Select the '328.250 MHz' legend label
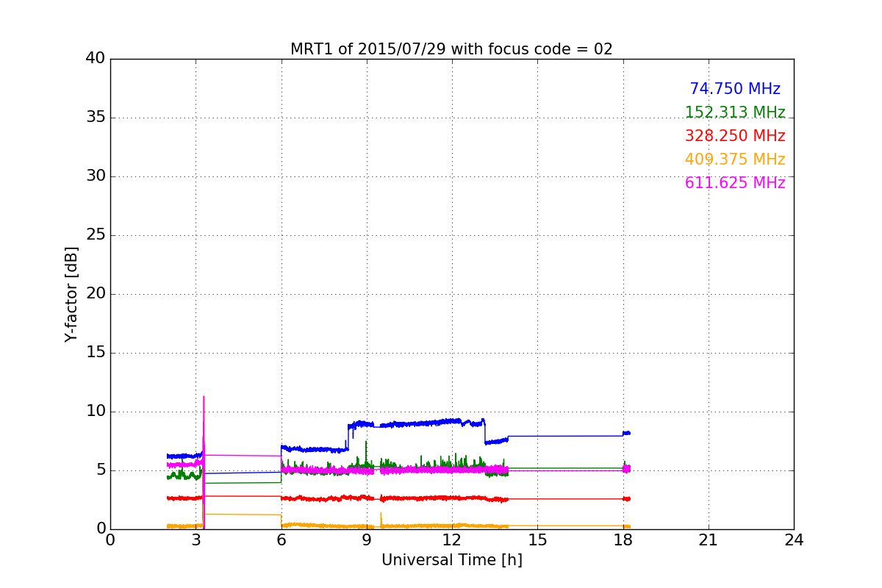 tap(735, 136)
